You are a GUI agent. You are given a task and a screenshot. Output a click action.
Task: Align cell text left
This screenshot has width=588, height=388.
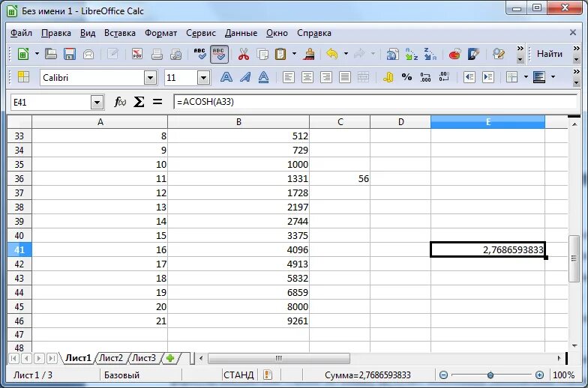click(288, 77)
